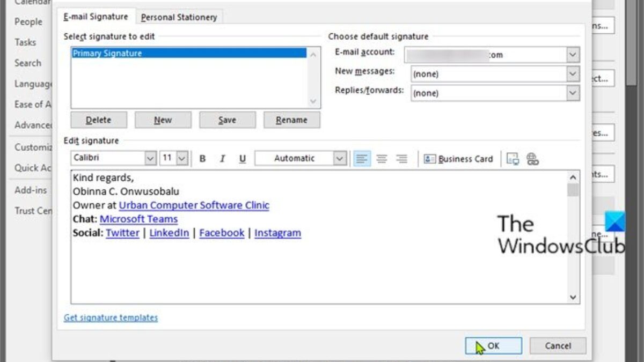644x362 pixels.
Task: Toggle Underline formatting in signature toolbar
Action: point(242,159)
